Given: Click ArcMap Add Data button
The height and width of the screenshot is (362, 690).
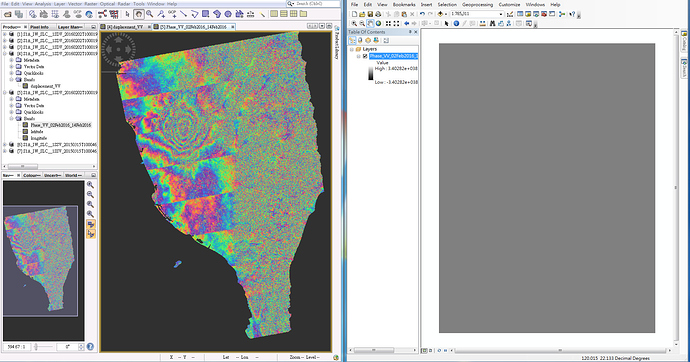Looking at the screenshot, I should tap(440, 14).
